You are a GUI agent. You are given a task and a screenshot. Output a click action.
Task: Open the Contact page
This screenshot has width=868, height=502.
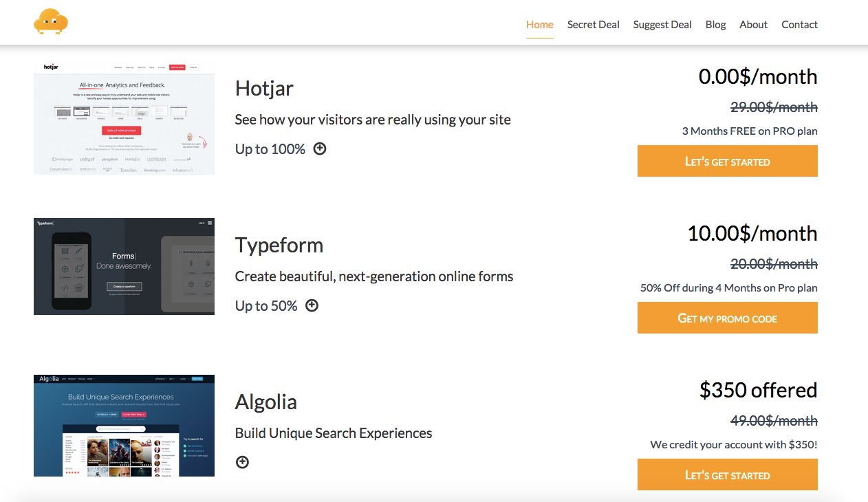pos(799,25)
